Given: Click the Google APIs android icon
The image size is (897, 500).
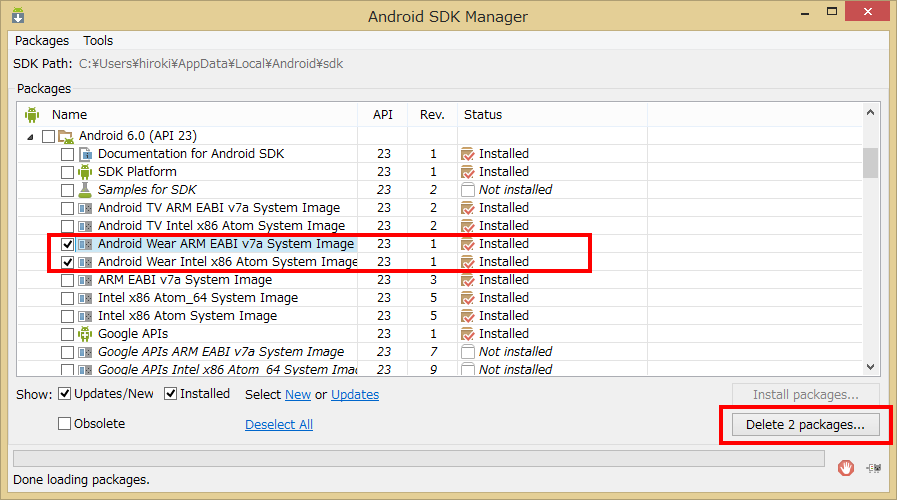Looking at the screenshot, I should click(x=85, y=334).
